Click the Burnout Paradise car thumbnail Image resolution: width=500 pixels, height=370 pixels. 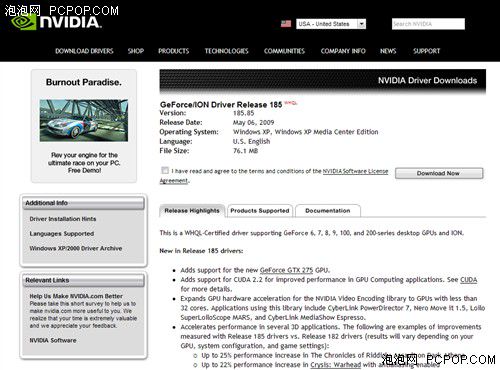coord(84,120)
